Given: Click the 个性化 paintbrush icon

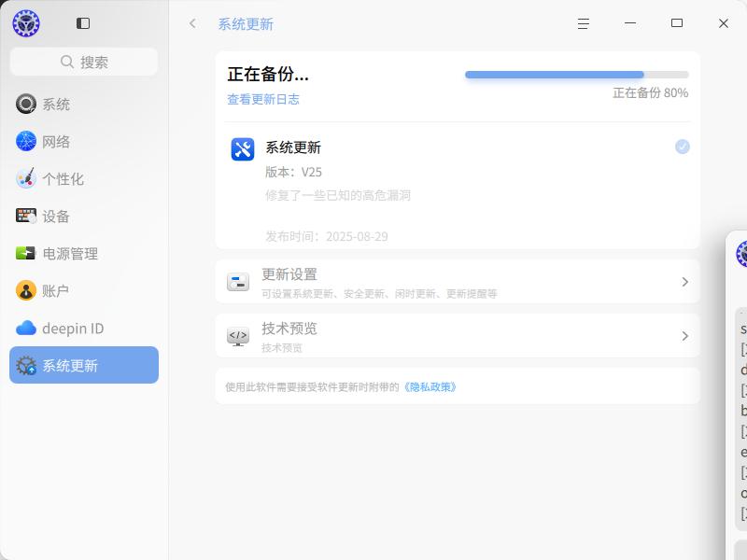Looking at the screenshot, I should click(x=26, y=178).
